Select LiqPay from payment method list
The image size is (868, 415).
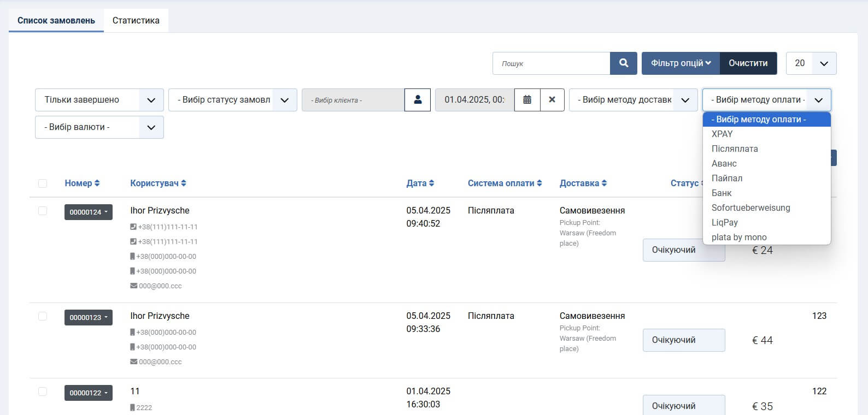tap(724, 222)
